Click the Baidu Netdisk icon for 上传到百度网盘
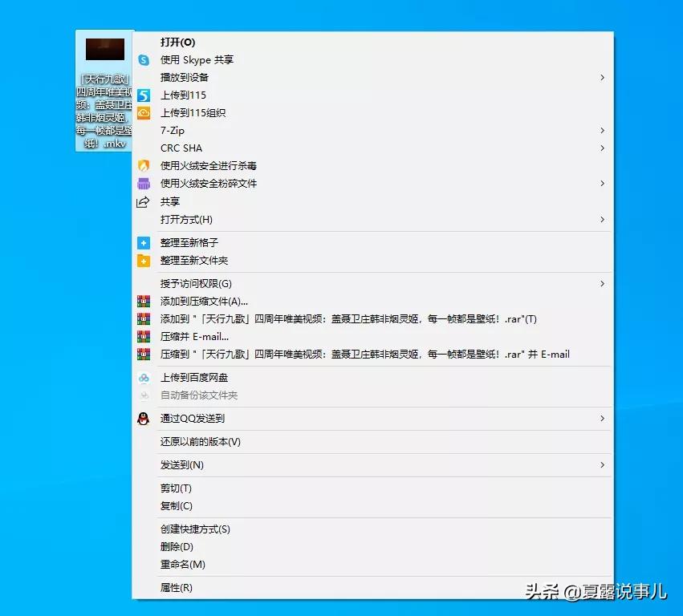 143,377
